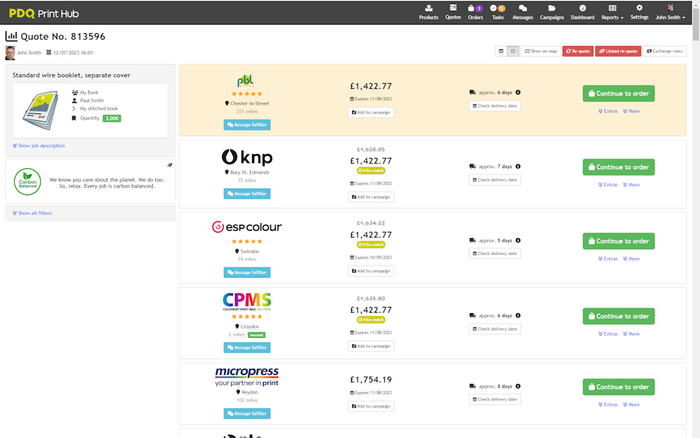Open Exchange rates
This screenshot has width=700, height=438.
pyautogui.click(x=665, y=51)
